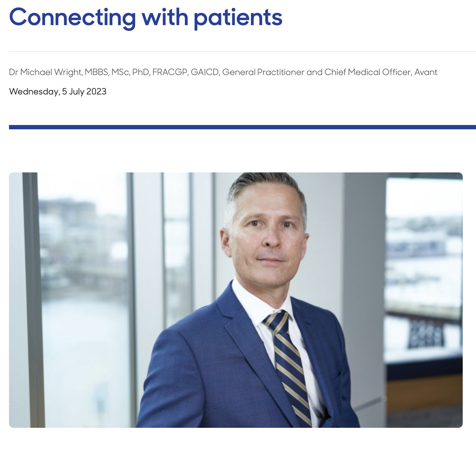This screenshot has width=476, height=449.
Task: Open the portrait photo of the doctor
Action: 235,300
